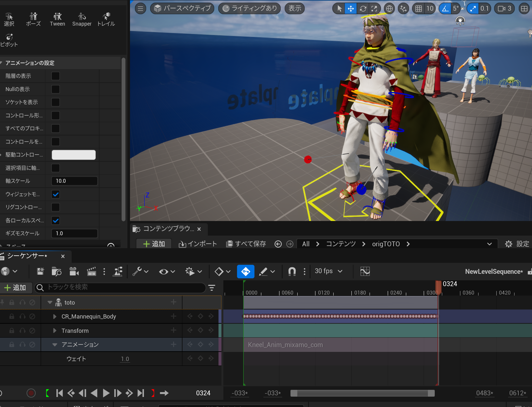Uncheck the ウィジェットモ... checkbox
The height and width of the screenshot is (407, 532).
coord(56,194)
